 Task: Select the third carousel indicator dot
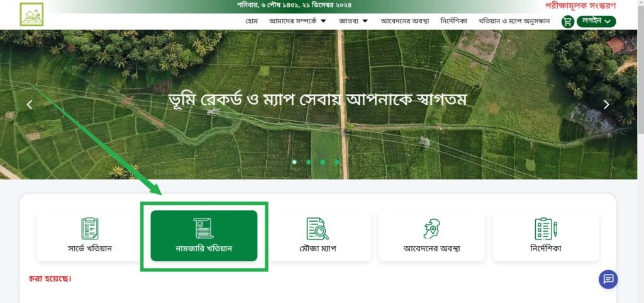pos(323,162)
